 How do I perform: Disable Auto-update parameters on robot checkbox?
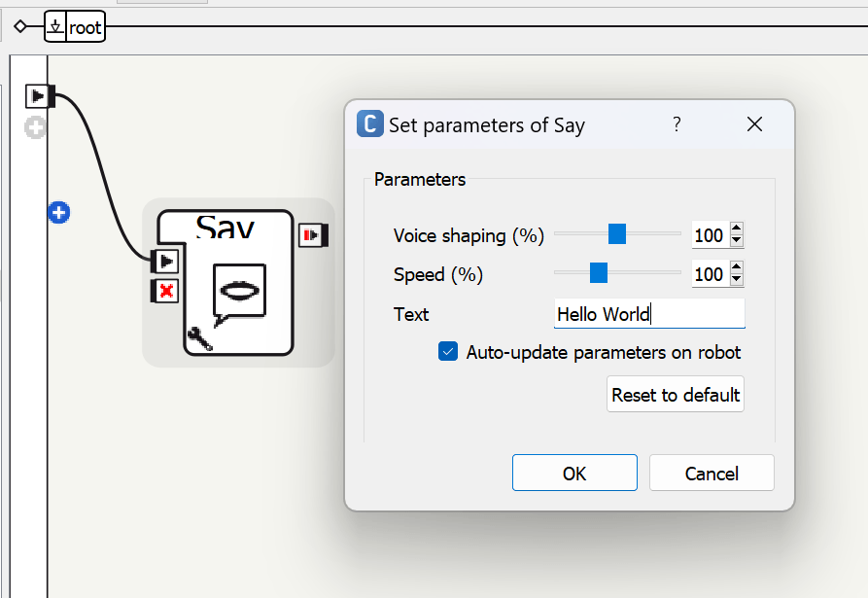448,352
